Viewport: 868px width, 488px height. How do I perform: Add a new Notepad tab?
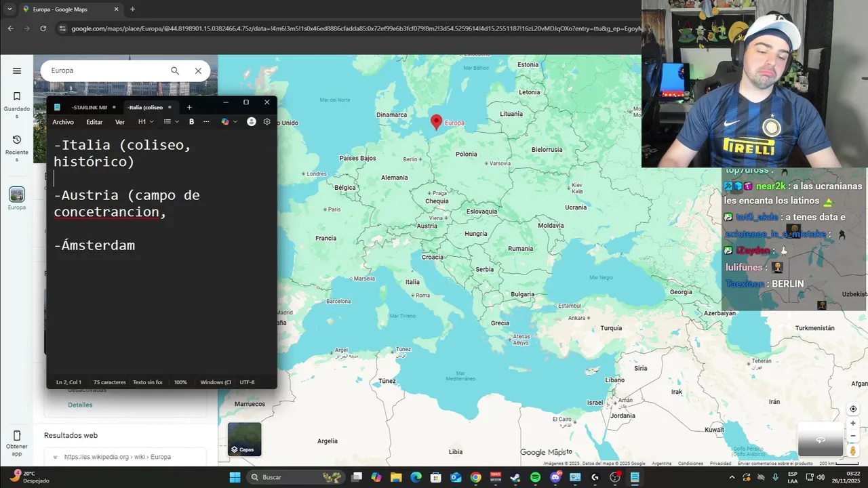pyautogui.click(x=189, y=107)
